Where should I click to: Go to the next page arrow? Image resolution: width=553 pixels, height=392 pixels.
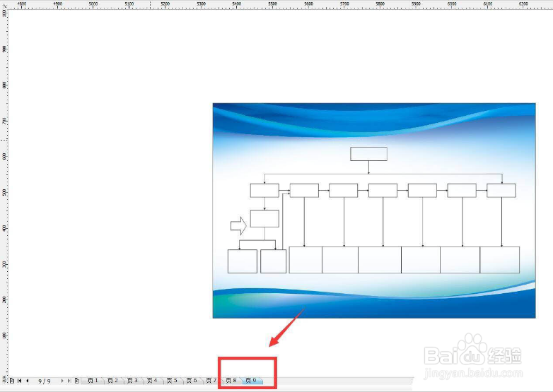(x=62, y=381)
